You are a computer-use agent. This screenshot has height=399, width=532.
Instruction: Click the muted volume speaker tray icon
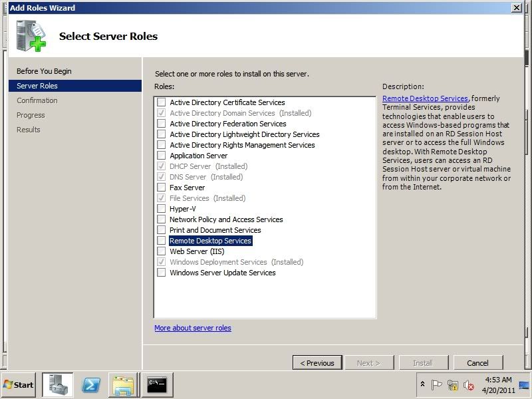[x=468, y=384]
